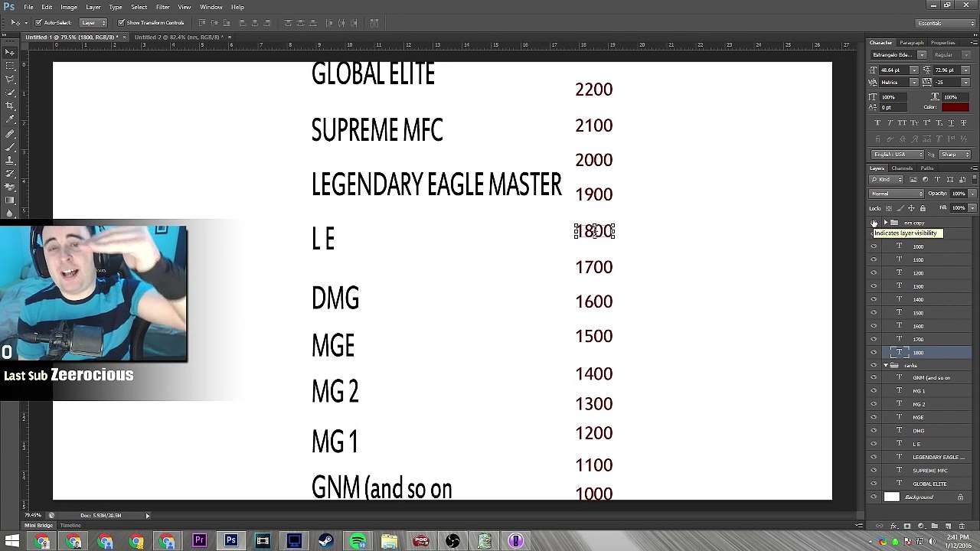Screen dimensions: 980x551
Task: Open the font size dropdown
Action: pyautogui.click(x=914, y=70)
